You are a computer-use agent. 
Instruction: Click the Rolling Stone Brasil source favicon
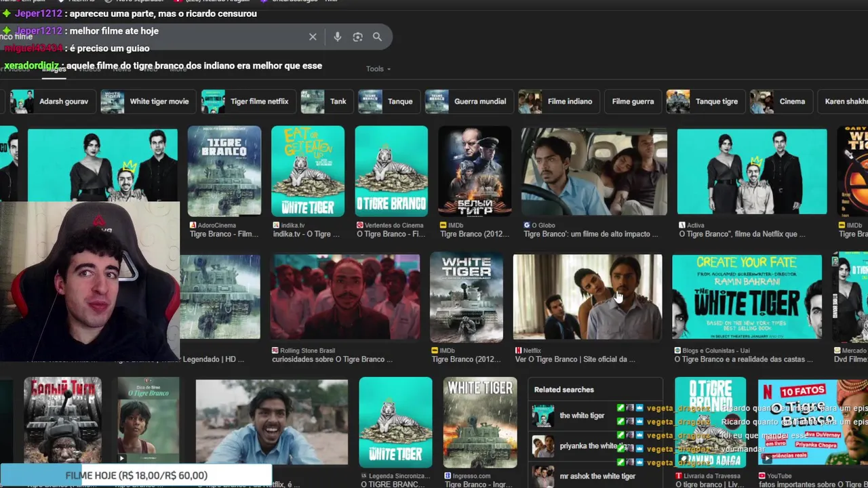(x=275, y=350)
